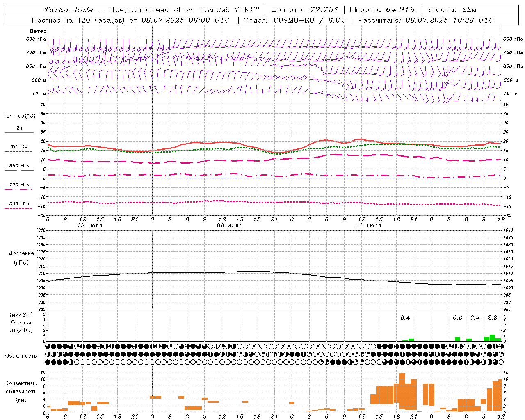Click the Ветер panel label
The height and width of the screenshot is (420, 525).
point(38,31)
